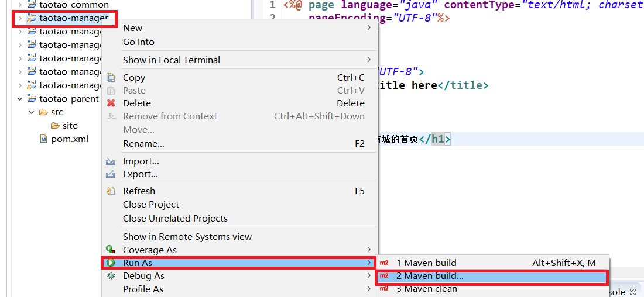The image size is (644, 297).
Task: Expand the highlighted taotao-manager project node
Action: coord(19,18)
